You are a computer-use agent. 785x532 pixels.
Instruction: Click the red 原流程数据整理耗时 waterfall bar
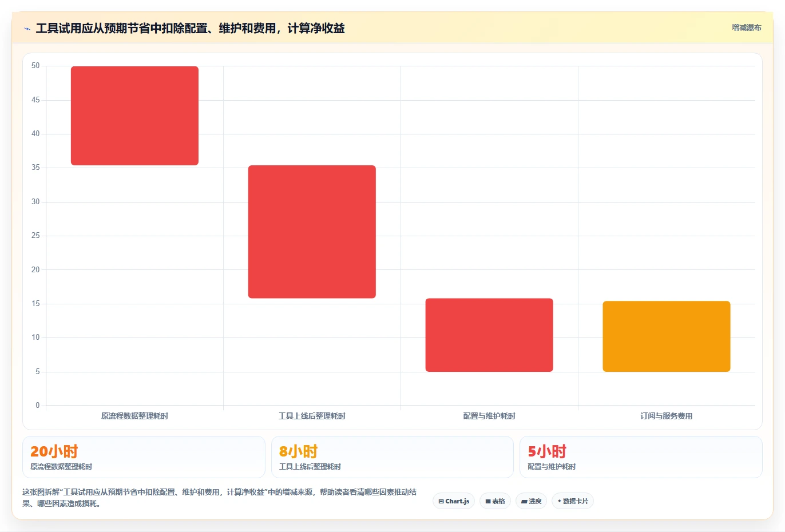tap(134, 116)
